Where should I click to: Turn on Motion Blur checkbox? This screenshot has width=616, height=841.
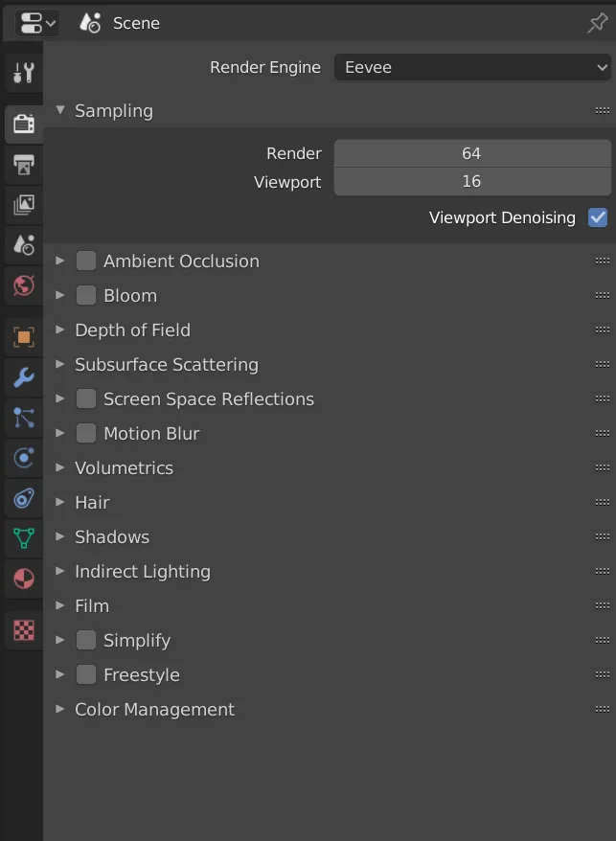[86, 433]
